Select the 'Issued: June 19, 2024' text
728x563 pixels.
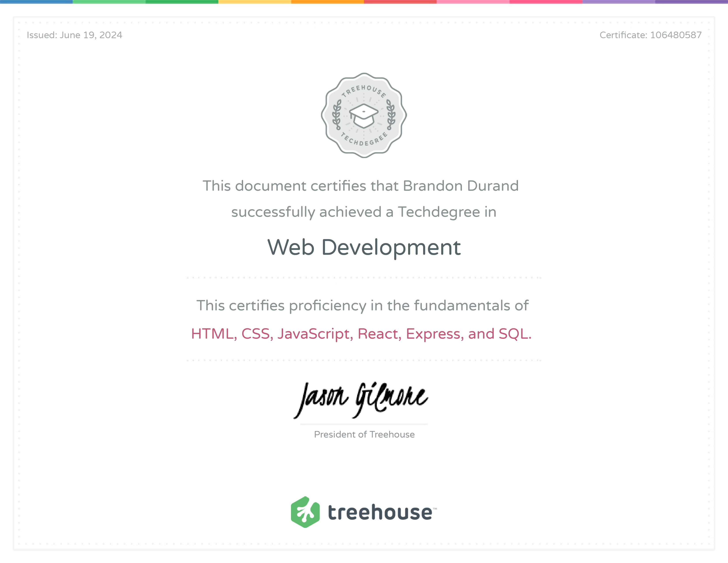(74, 35)
